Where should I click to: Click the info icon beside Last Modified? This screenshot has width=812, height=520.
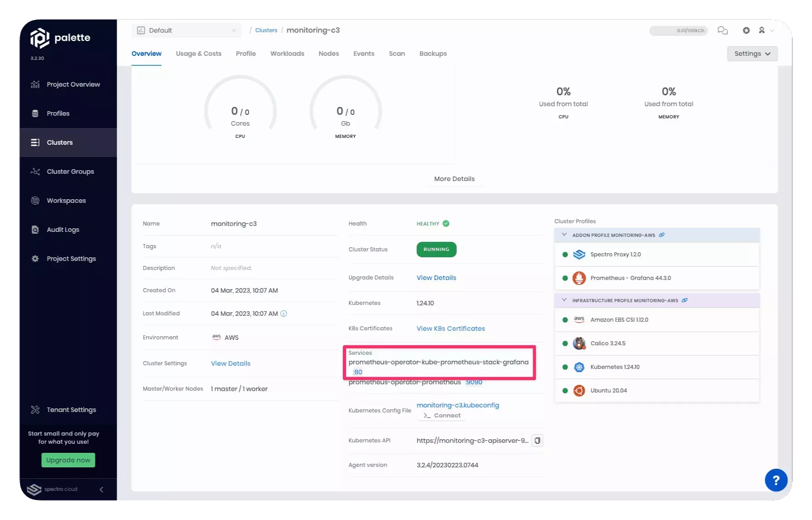pyautogui.click(x=284, y=314)
